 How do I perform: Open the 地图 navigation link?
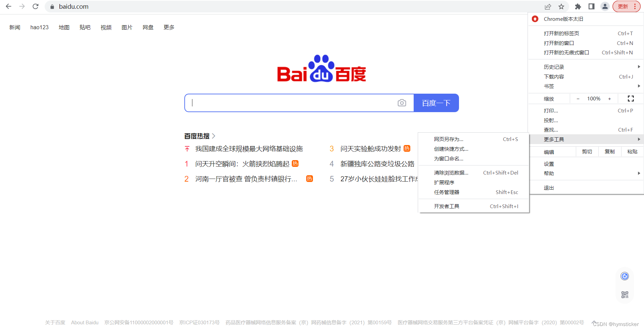64,27
